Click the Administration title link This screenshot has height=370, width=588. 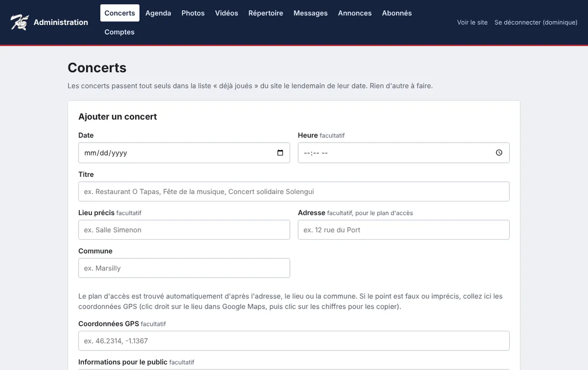[x=61, y=22]
